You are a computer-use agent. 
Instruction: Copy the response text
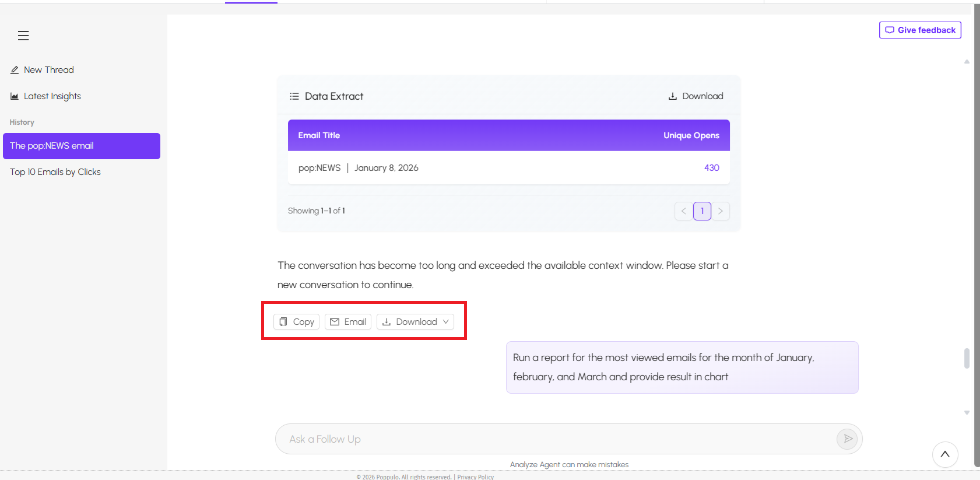(296, 322)
